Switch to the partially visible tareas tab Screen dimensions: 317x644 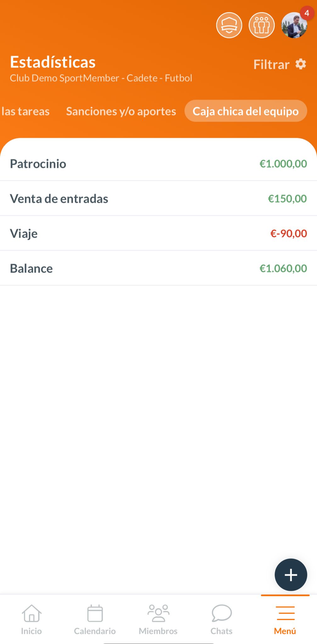[x=25, y=111]
